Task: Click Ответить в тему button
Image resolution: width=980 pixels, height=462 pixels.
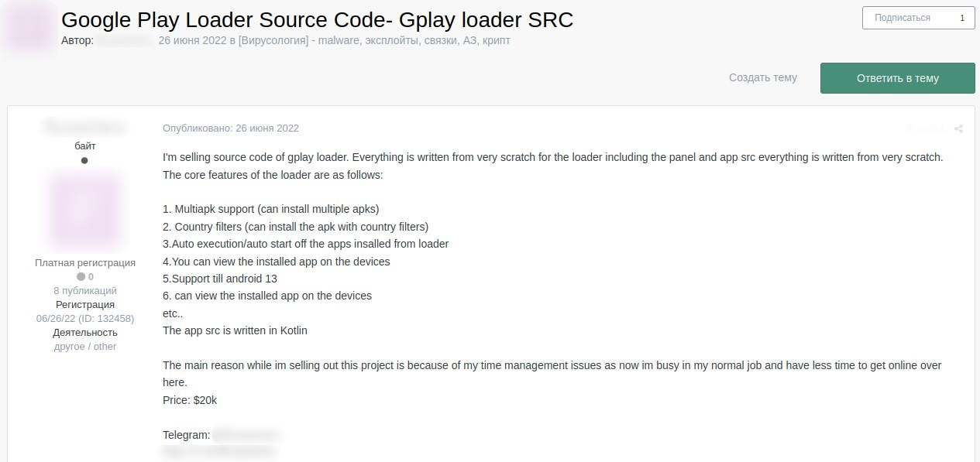Action: [897, 78]
